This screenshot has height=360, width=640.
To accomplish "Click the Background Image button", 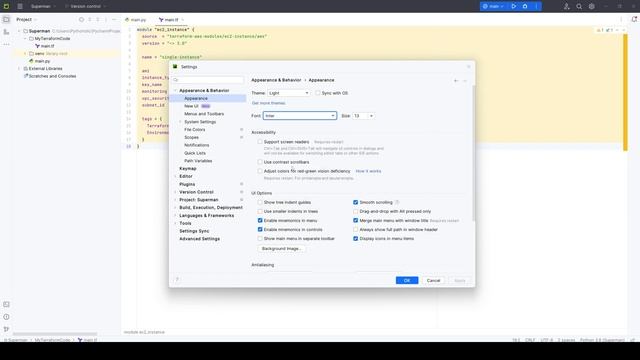I will 281,249.
